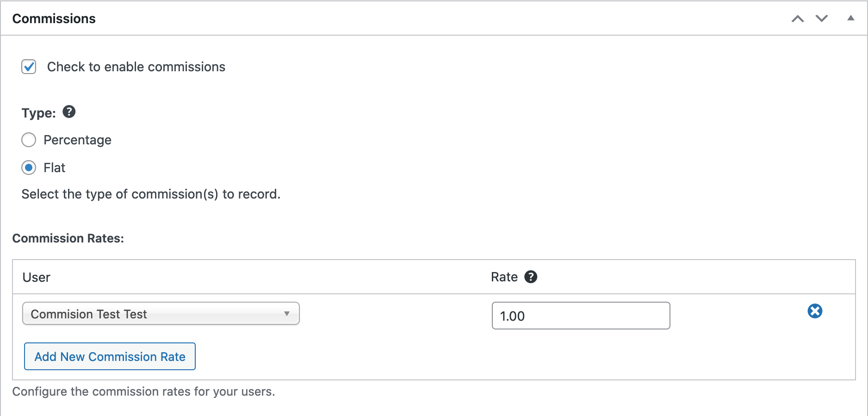This screenshot has width=868, height=416.
Task: Move the Commissions panel down
Action: click(822, 19)
